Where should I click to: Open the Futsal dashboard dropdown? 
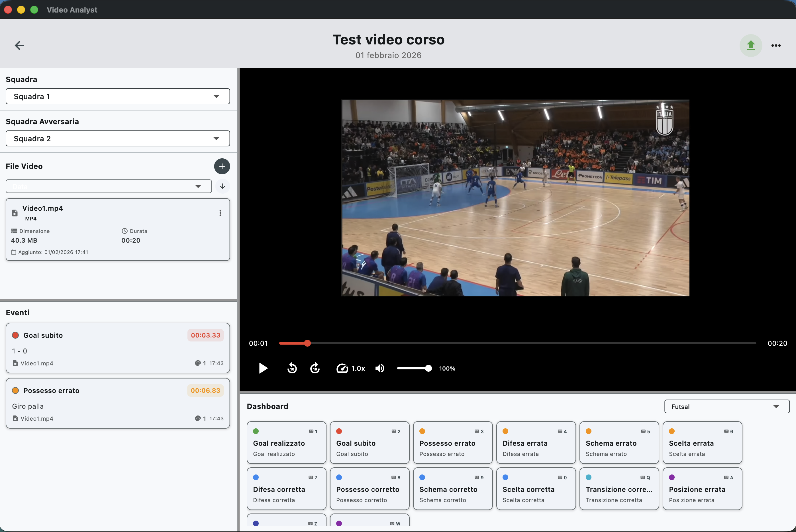[727, 406]
